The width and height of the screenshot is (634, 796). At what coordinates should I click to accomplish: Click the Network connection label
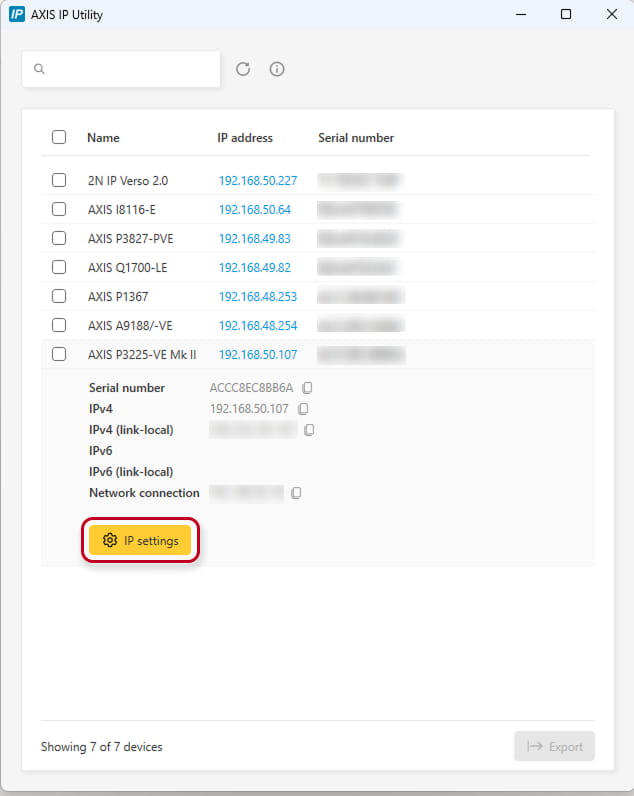click(144, 493)
